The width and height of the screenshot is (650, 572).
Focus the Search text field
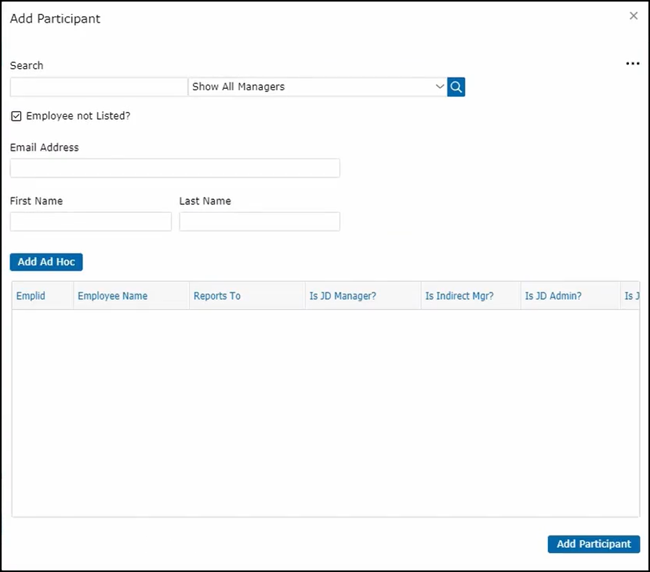click(98, 87)
